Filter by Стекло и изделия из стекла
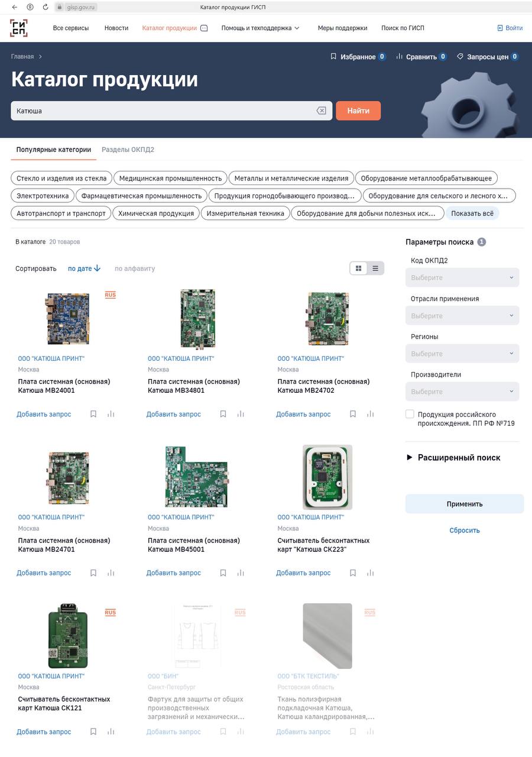Viewport: 532px width, 757px height. pos(61,178)
